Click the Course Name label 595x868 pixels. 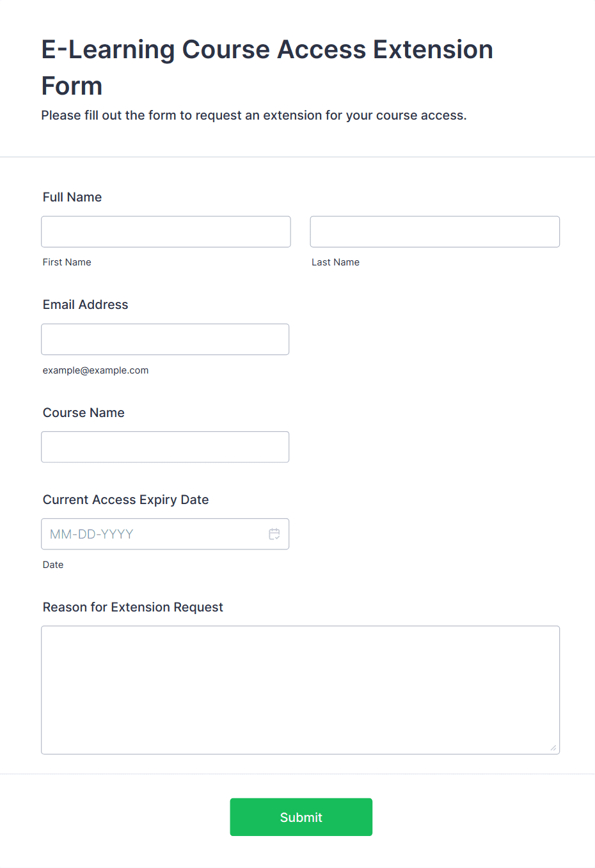point(84,413)
